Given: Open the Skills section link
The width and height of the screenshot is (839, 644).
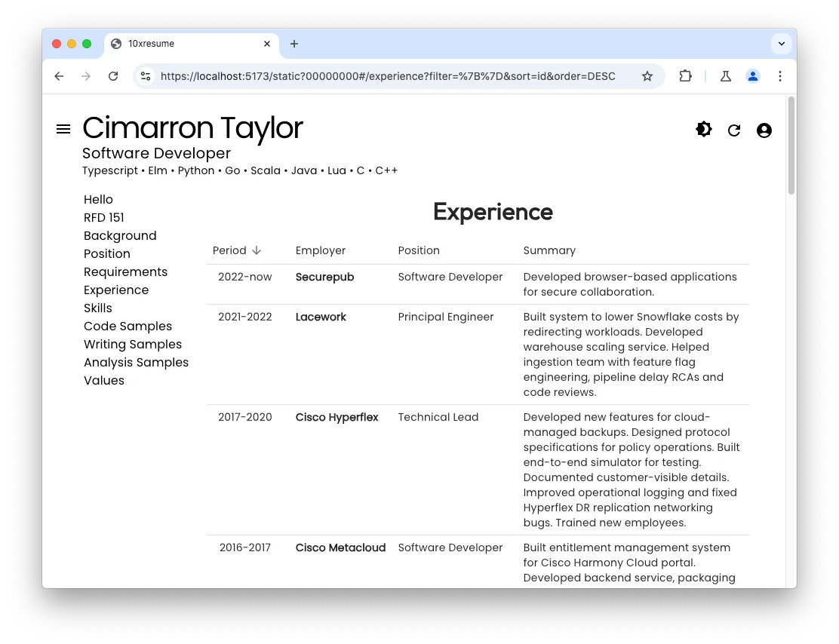Looking at the screenshot, I should click(98, 308).
